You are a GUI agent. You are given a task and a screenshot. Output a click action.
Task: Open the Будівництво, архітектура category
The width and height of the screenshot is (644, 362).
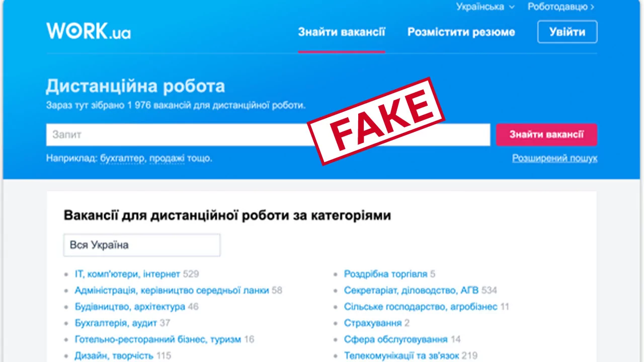[x=130, y=307]
